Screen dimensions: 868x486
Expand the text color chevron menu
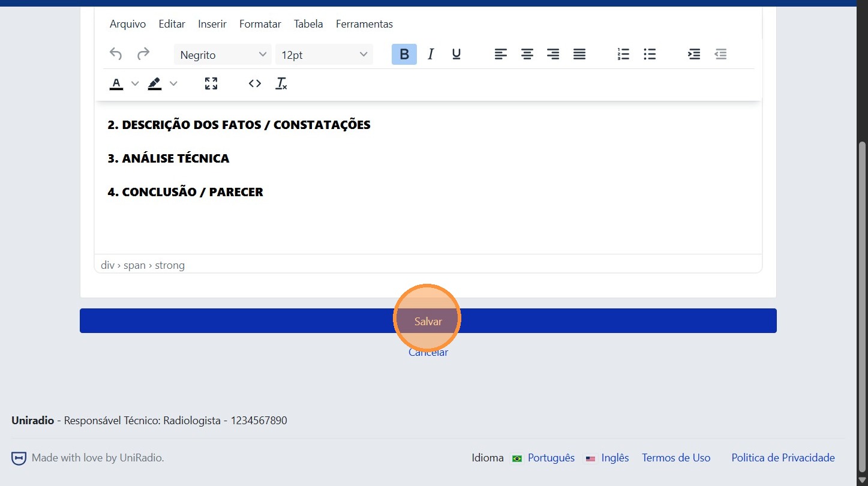click(x=135, y=83)
